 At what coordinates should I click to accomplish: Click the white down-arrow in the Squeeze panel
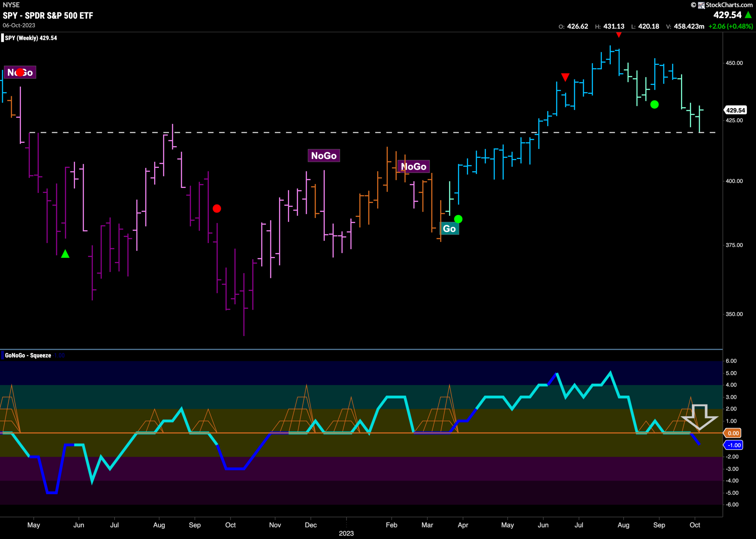coord(699,417)
